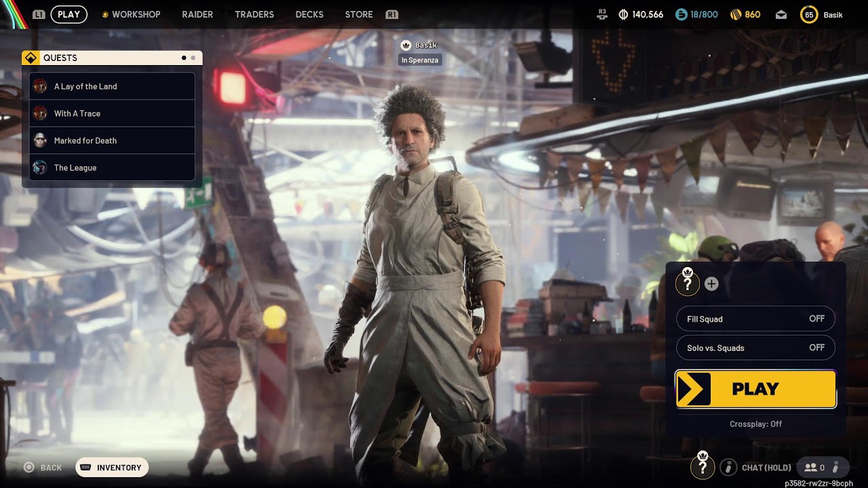Open the RAIDER tab

(197, 14)
